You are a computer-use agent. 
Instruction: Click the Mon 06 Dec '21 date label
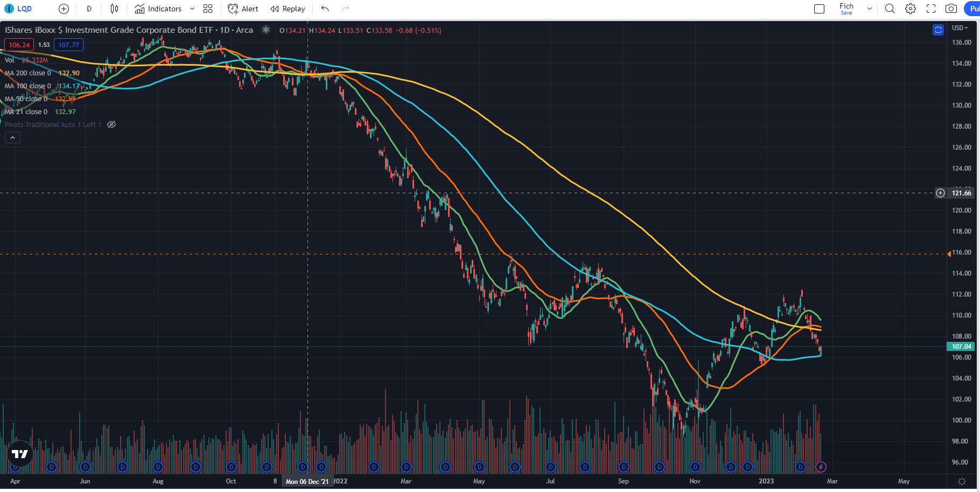click(307, 481)
